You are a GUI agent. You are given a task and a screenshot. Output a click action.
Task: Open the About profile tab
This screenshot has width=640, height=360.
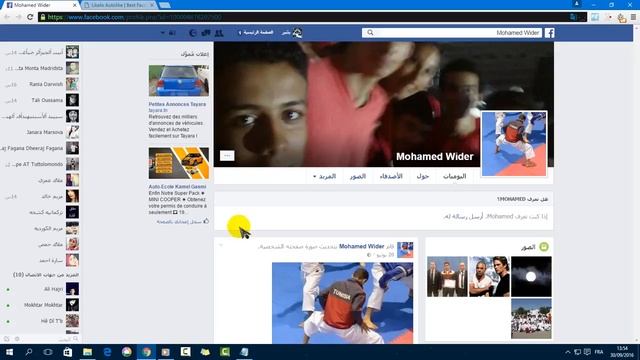(422, 176)
